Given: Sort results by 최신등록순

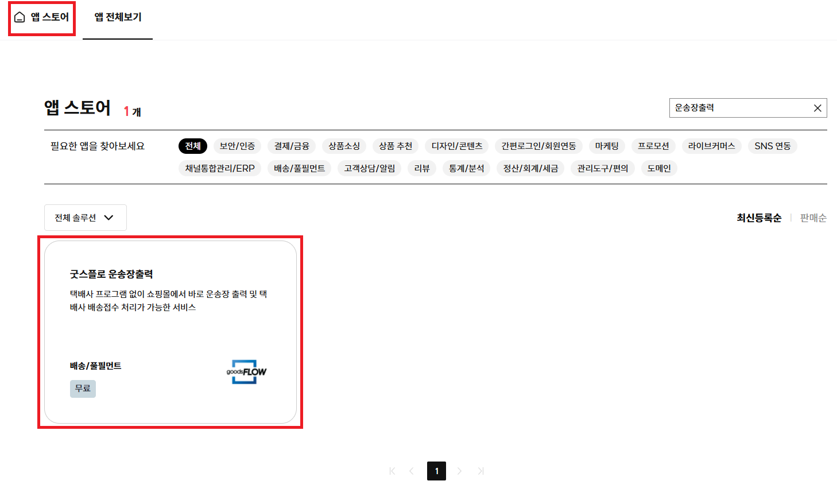Looking at the screenshot, I should tap(759, 218).
